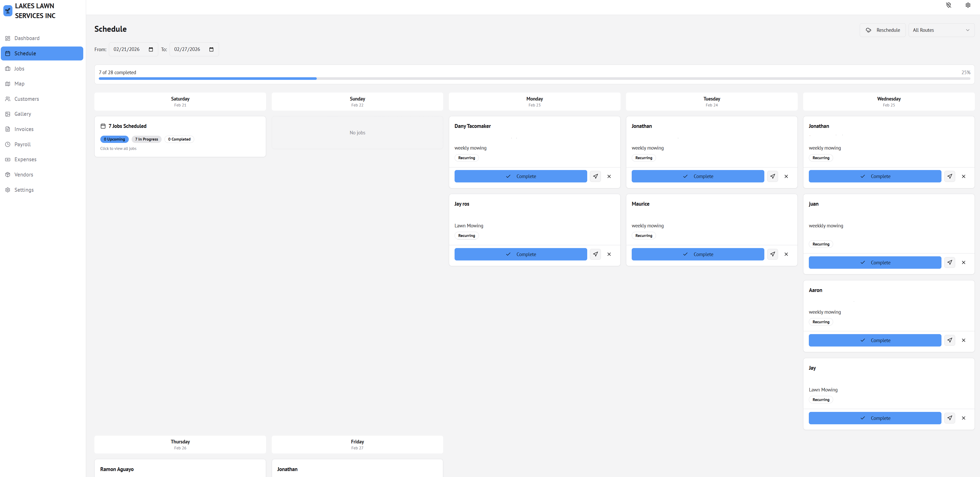The height and width of the screenshot is (477, 980).
Task: Dismiss Jay ros's lawn mowing job with X
Action: point(609,254)
